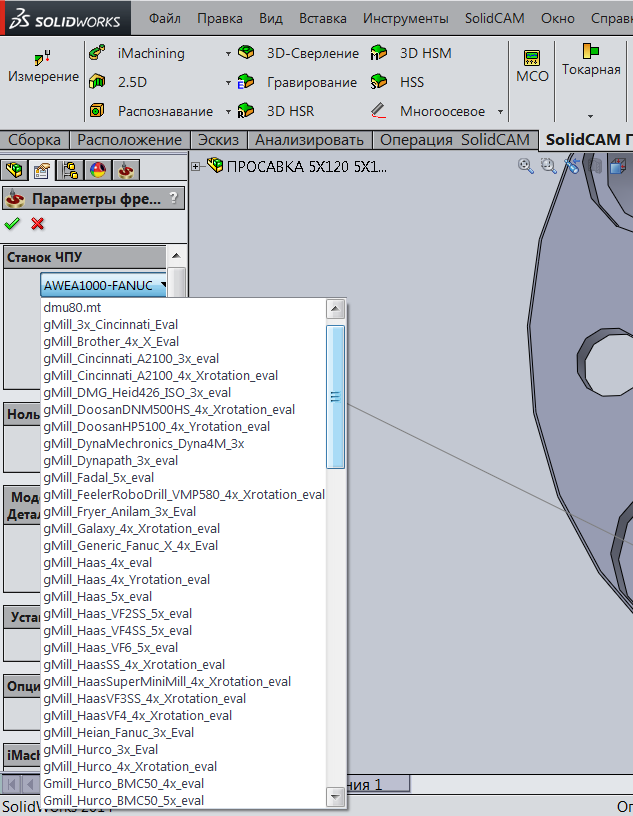Open the Файл menu
633x816 pixels.
(x=164, y=18)
